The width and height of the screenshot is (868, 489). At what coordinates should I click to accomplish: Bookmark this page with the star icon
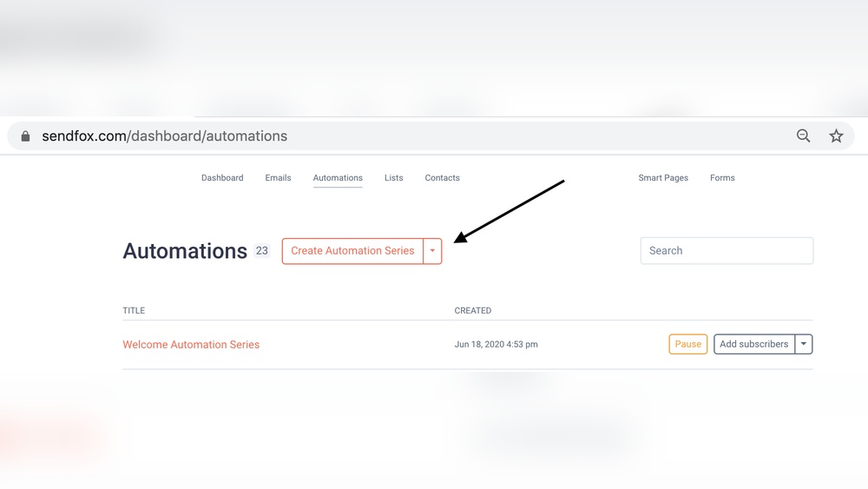pyautogui.click(x=836, y=135)
